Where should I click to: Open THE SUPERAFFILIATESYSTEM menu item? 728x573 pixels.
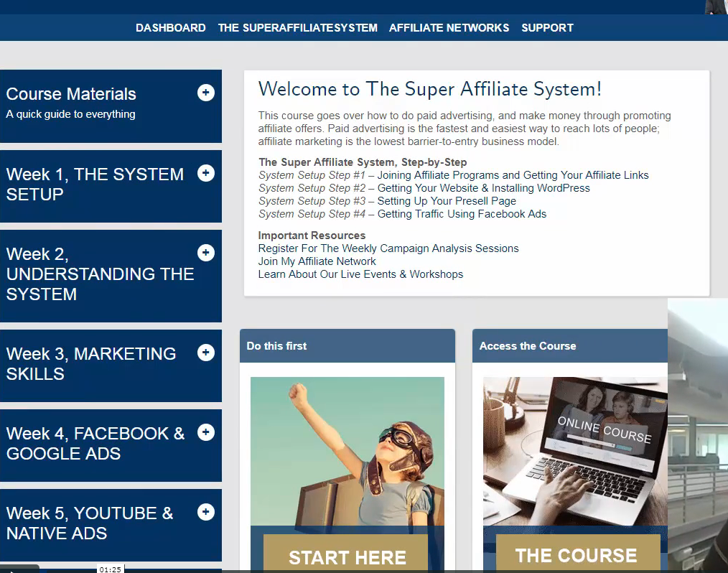(x=298, y=28)
